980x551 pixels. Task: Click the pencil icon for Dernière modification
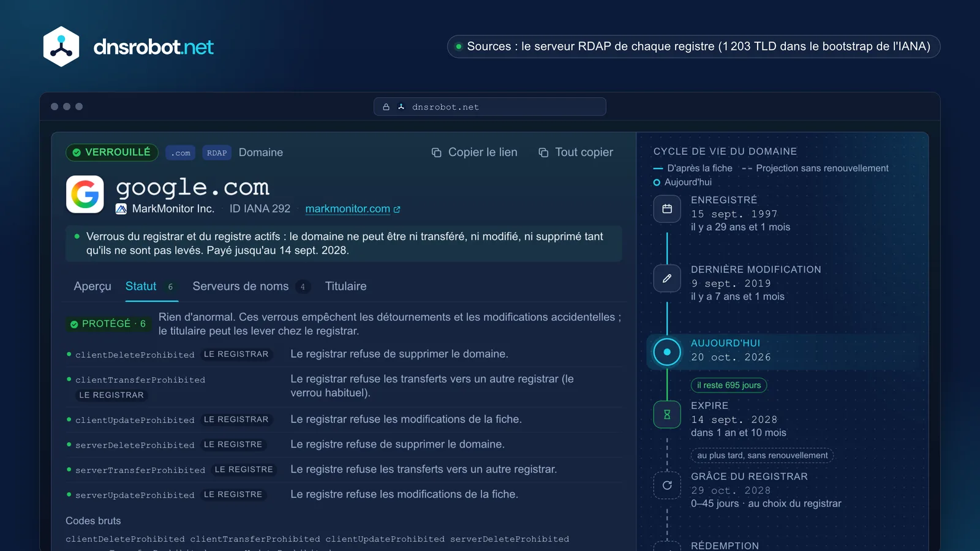click(x=667, y=279)
